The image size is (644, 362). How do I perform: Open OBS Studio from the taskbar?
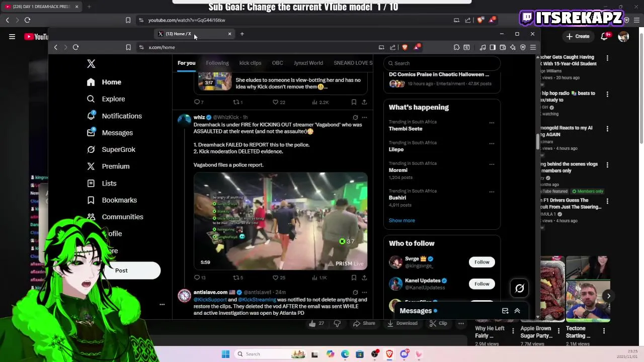[374, 354]
